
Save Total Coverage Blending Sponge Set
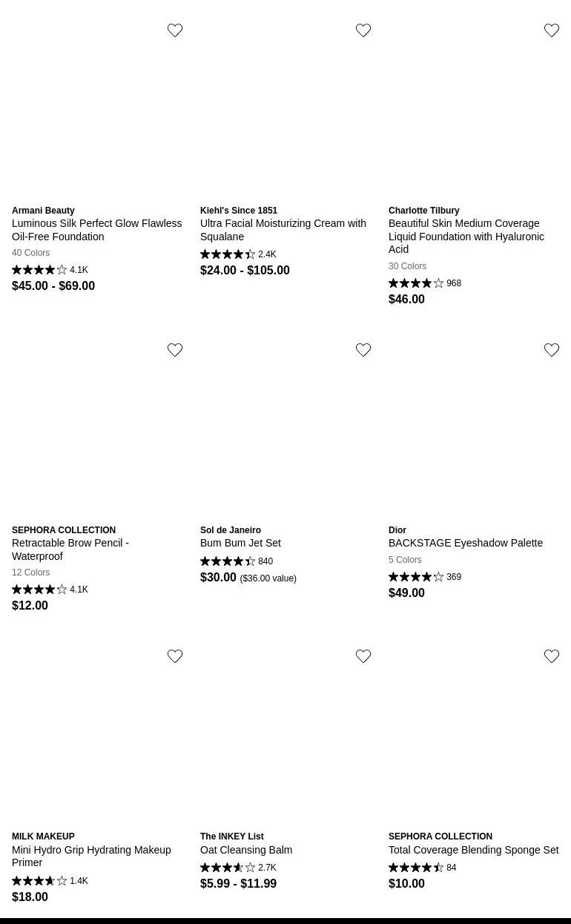click(552, 656)
